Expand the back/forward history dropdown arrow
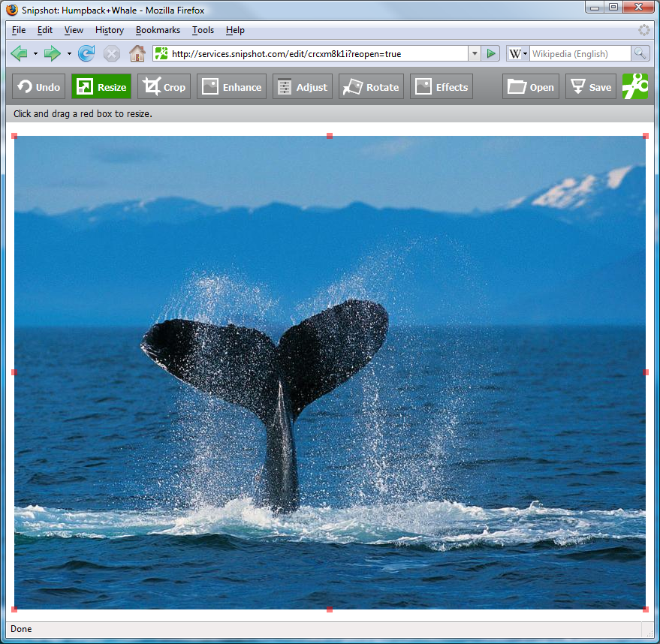660x644 pixels. 69,53
